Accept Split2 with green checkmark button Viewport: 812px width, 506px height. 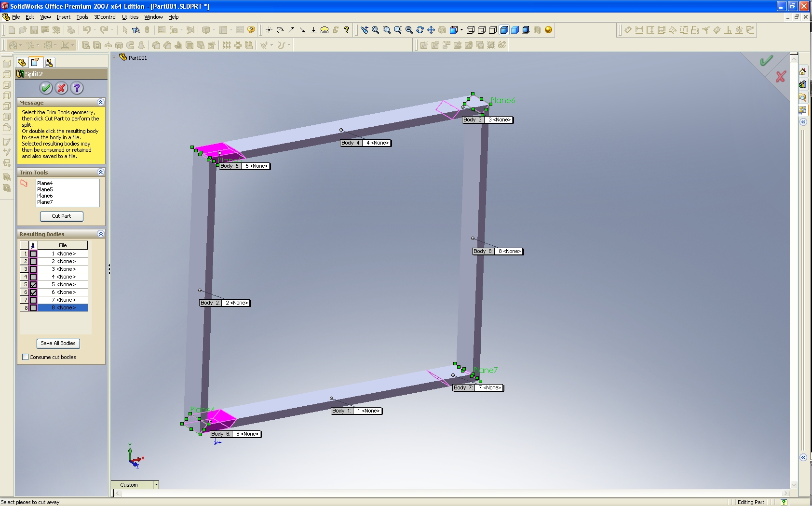pyautogui.click(x=46, y=88)
